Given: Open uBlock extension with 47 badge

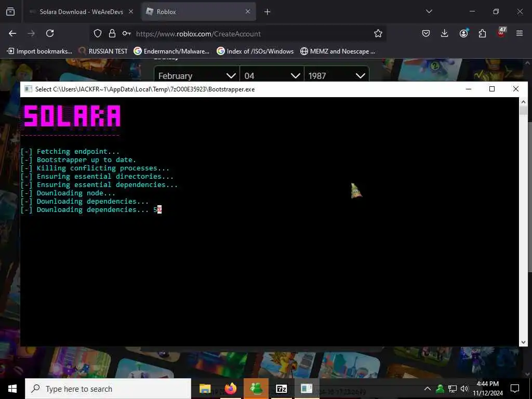Looking at the screenshot, I should coord(501,33).
